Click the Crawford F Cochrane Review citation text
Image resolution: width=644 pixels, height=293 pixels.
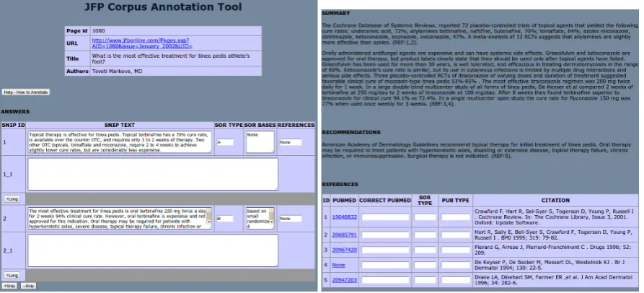pos(554,217)
